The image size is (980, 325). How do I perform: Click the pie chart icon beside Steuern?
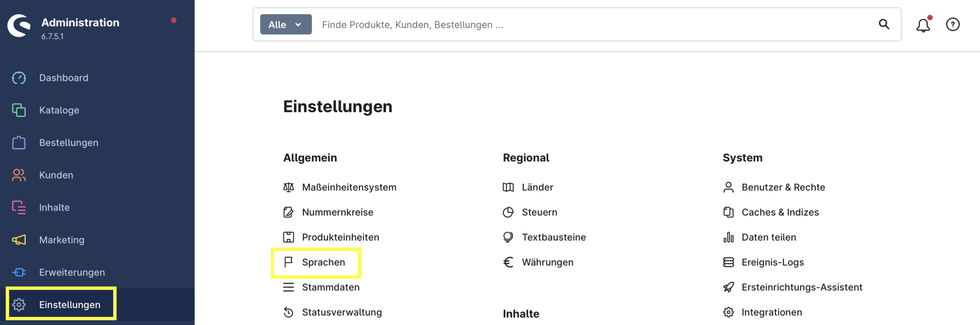tap(508, 212)
